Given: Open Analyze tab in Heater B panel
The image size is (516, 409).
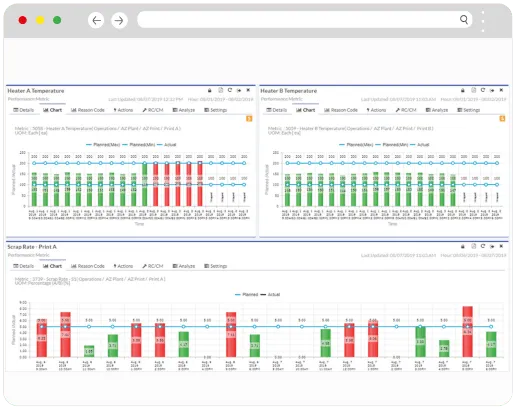Looking at the screenshot, I should [437, 110].
